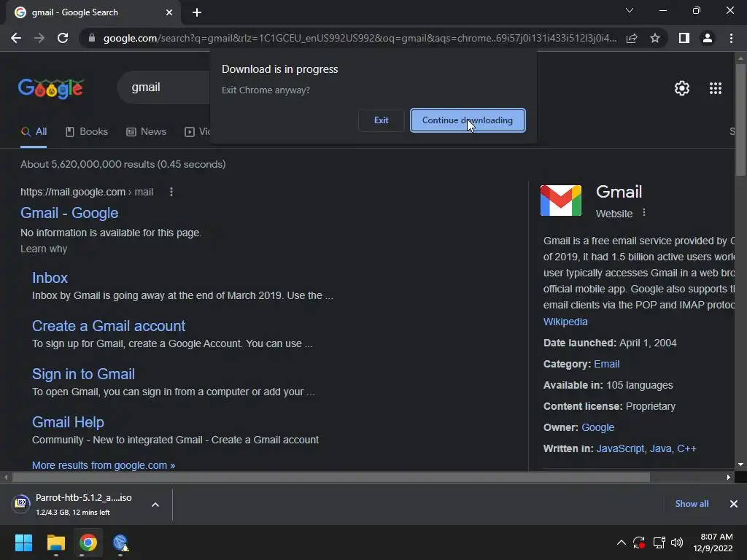Click the globe warning app in taskbar
Screen dimensions: 747x560
[120, 542]
